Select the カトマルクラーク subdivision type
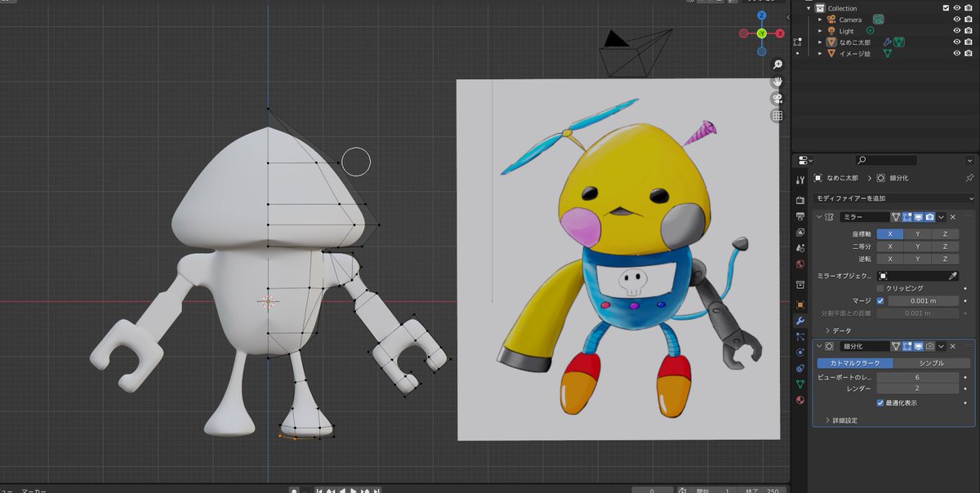The height and width of the screenshot is (493, 980). click(855, 362)
